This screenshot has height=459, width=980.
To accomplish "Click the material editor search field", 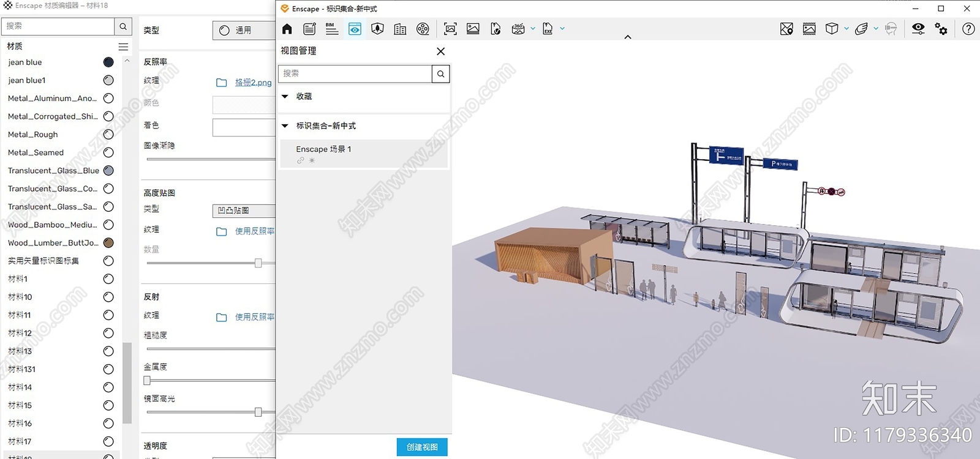I will click(58, 26).
